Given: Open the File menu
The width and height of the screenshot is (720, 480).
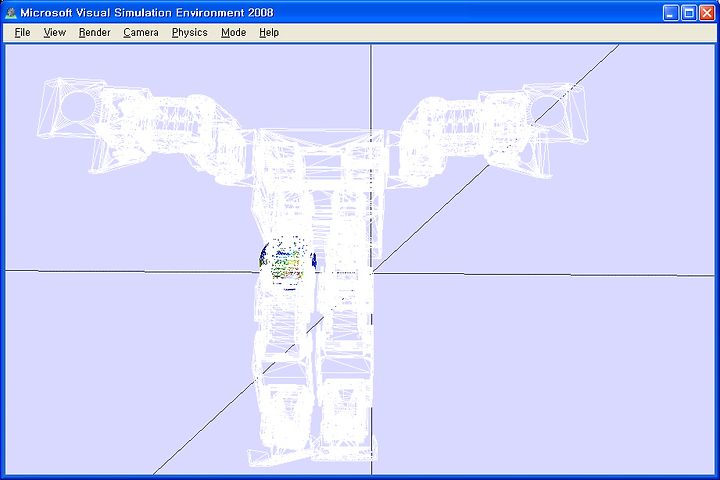Looking at the screenshot, I should 22,33.
